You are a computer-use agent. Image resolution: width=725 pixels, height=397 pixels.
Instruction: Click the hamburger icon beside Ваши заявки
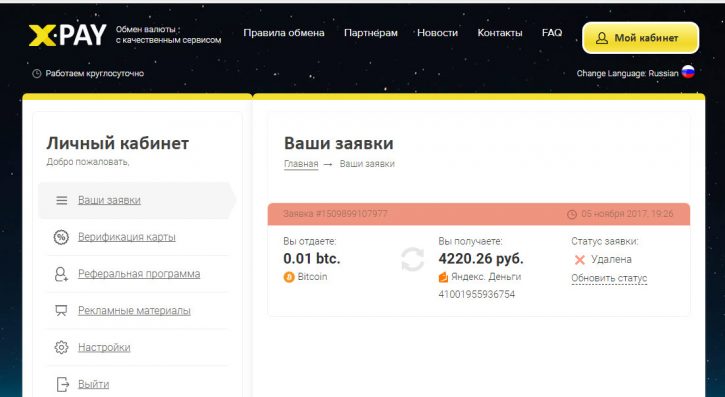61,201
